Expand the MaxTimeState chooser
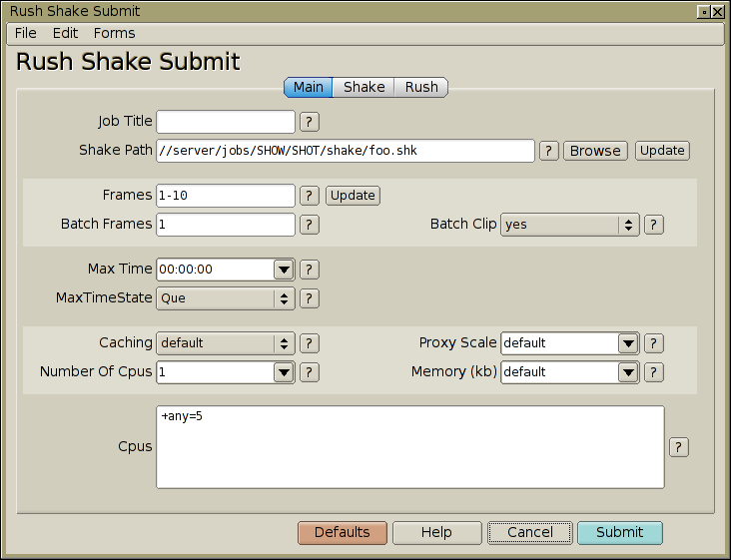This screenshot has height=560, width=731. click(x=225, y=298)
